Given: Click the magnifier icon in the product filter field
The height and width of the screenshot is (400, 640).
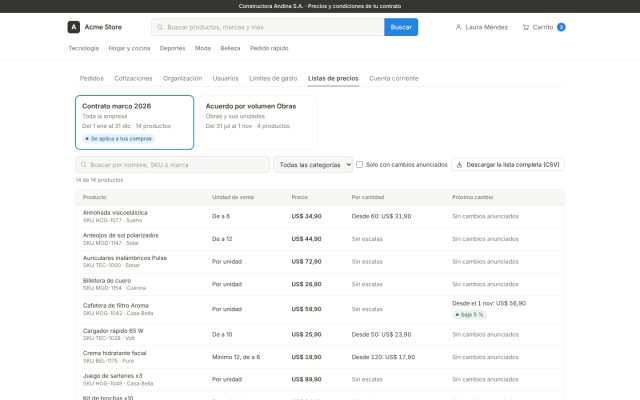Looking at the screenshot, I should [x=84, y=164].
